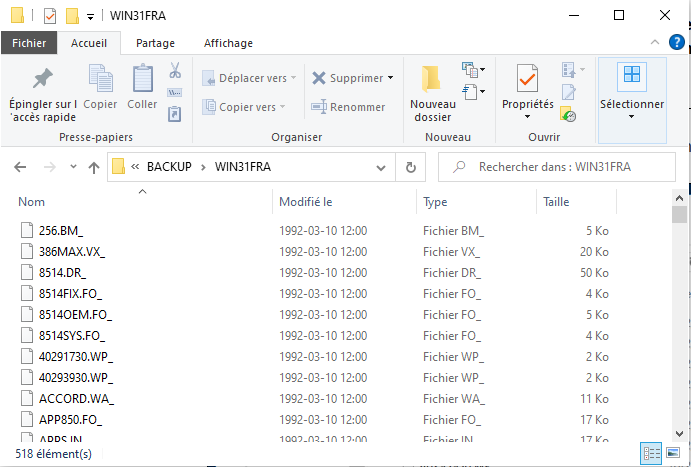
Task: Switch to Accueil tab
Action: click(89, 43)
